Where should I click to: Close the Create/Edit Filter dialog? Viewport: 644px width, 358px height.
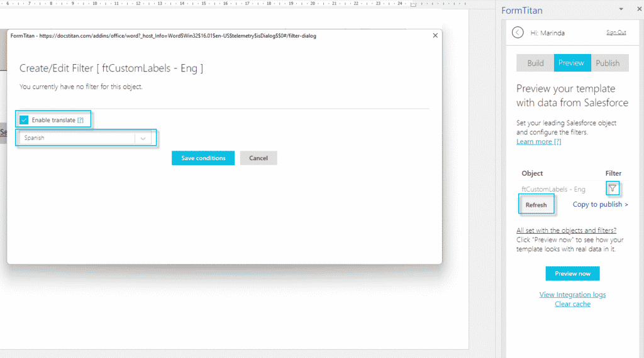435,36
